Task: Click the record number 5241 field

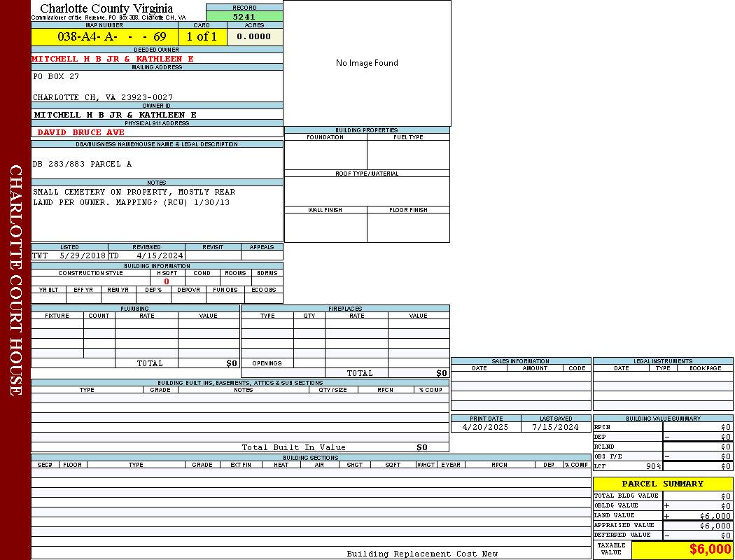Action: 244,17
